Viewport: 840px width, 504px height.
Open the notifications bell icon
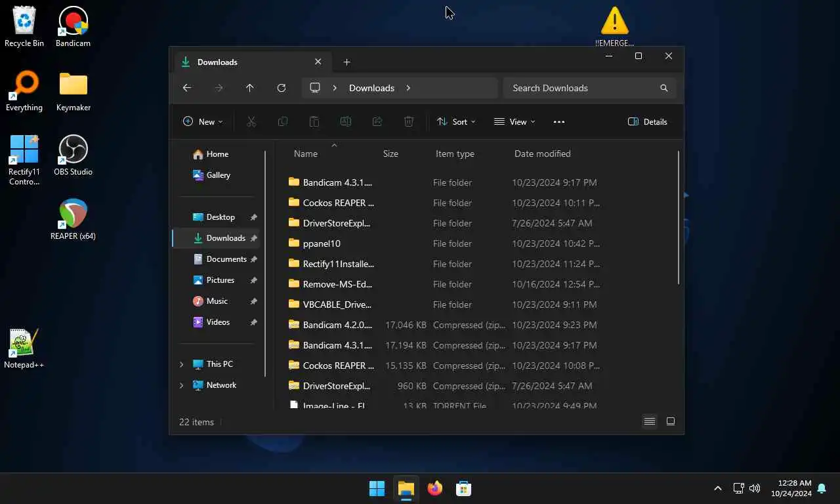click(x=822, y=488)
